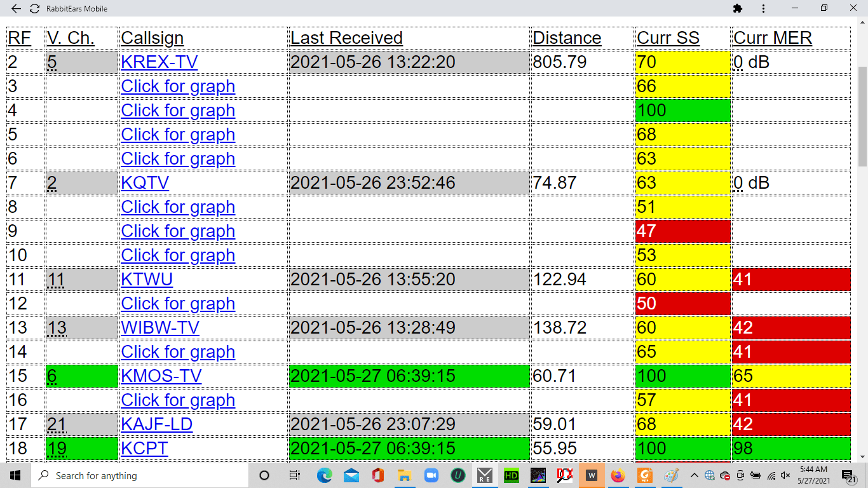Open the HD app on the taskbar
The image size is (868, 488).
click(512, 475)
